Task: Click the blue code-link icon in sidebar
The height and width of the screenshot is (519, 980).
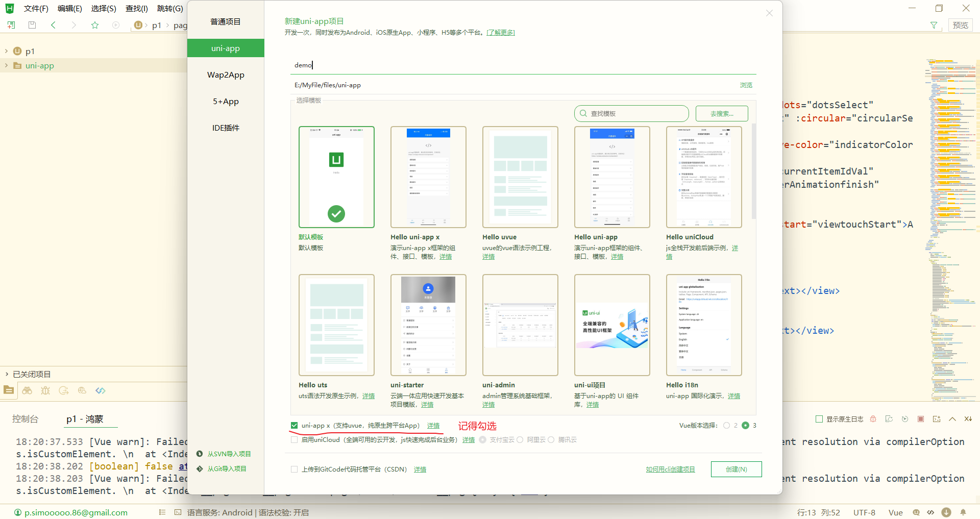Action: click(101, 390)
